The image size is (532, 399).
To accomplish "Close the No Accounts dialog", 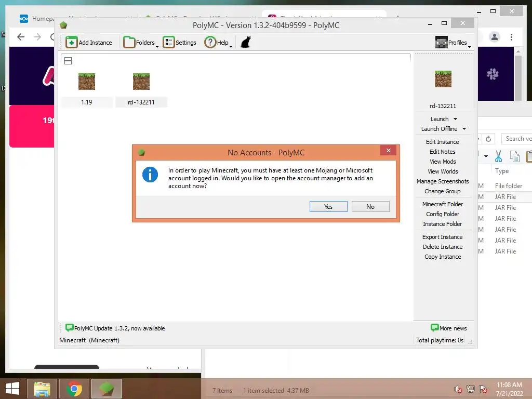I will pyautogui.click(x=389, y=150).
